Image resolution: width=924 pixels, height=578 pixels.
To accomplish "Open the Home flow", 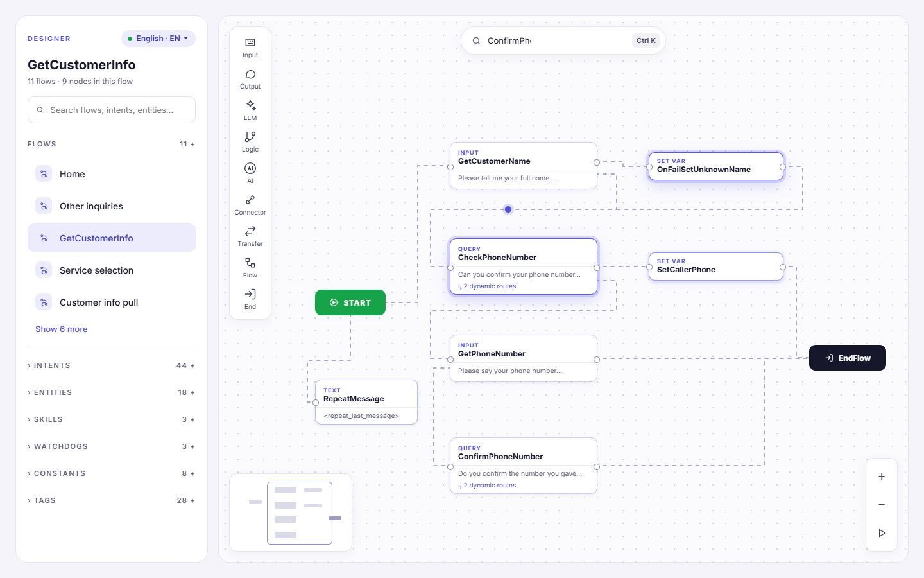I will [112, 174].
